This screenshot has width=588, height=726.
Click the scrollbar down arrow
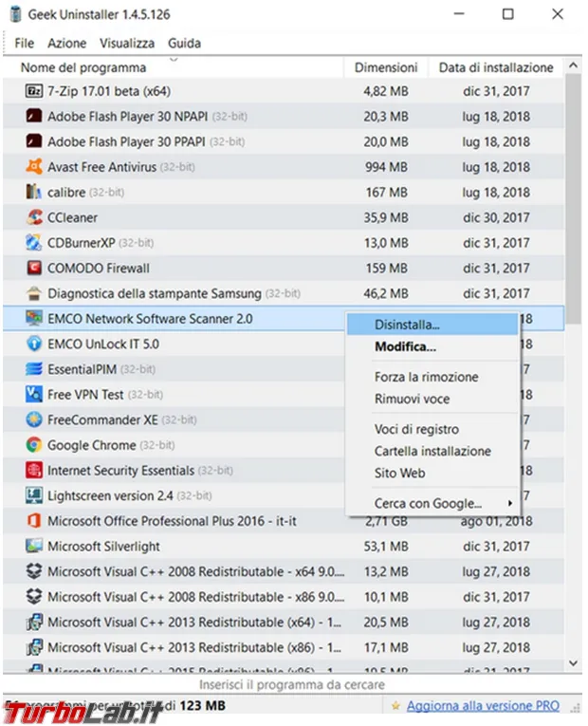click(573, 663)
